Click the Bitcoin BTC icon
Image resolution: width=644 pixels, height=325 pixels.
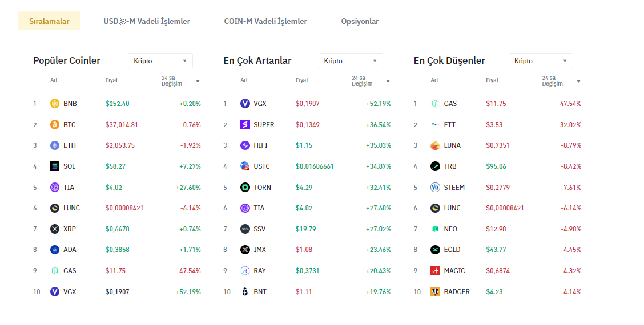pos(55,125)
